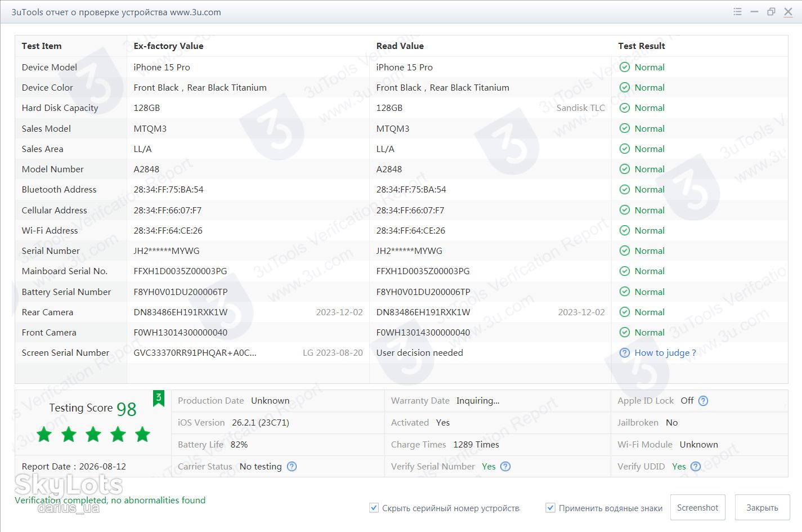Image resolution: width=802 pixels, height=532 pixels.
Task: Click the Screenshot button
Action: coord(697,508)
